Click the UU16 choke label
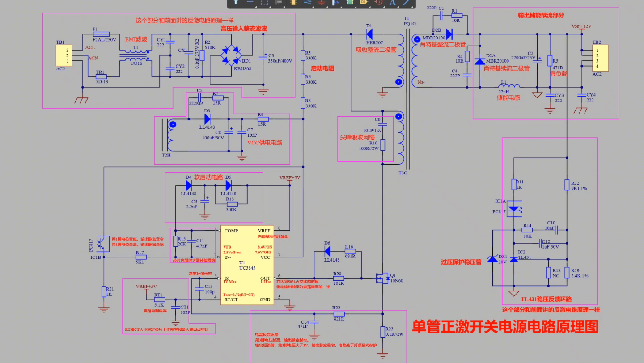Viewport: 644px width, 363px height. (136, 64)
